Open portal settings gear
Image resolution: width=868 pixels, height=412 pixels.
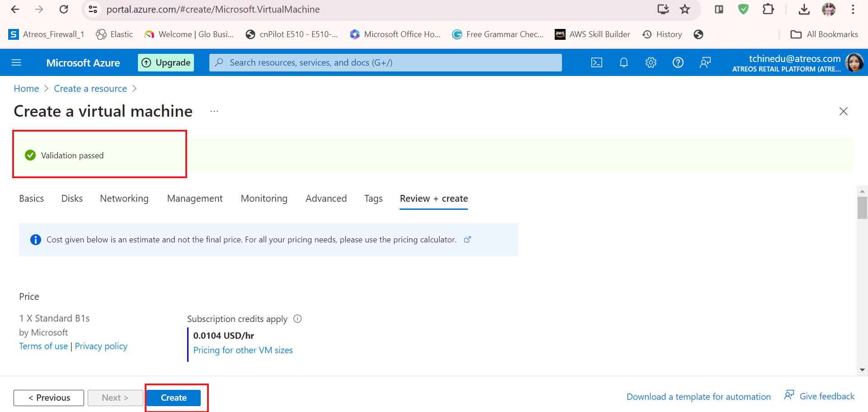(x=651, y=62)
